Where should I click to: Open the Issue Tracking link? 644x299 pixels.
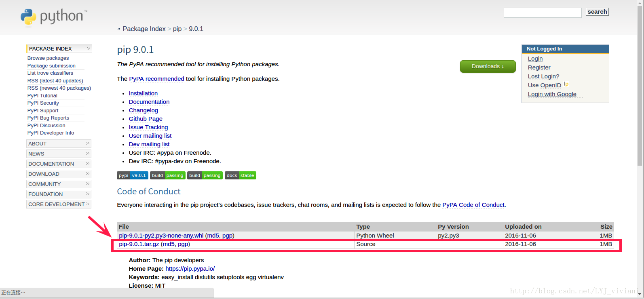pyautogui.click(x=148, y=127)
